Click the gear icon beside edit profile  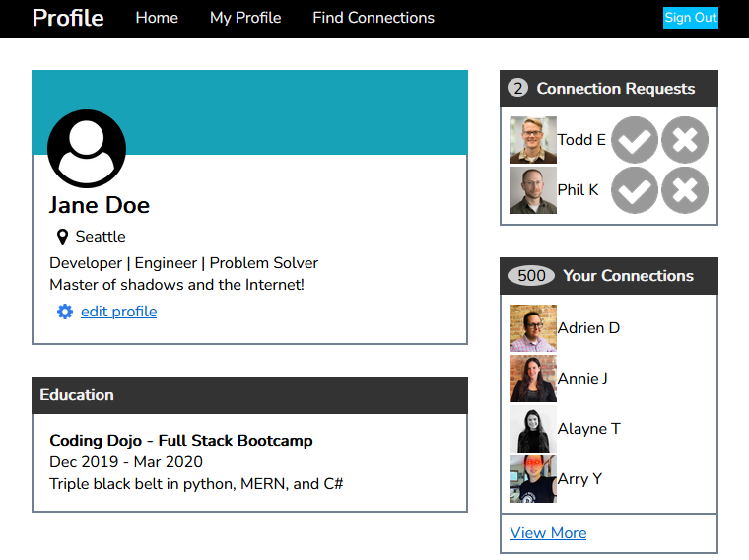[65, 312]
